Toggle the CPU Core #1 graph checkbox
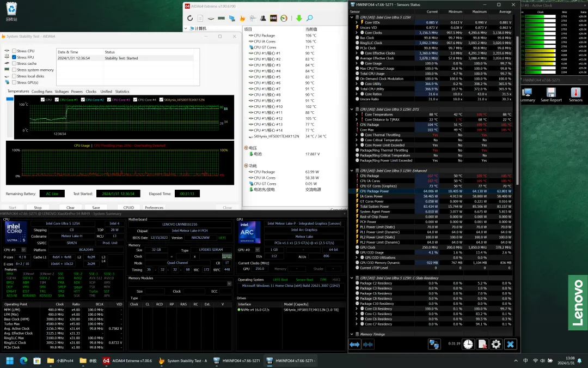Screen dimensions: 588x368 click(x=57, y=100)
